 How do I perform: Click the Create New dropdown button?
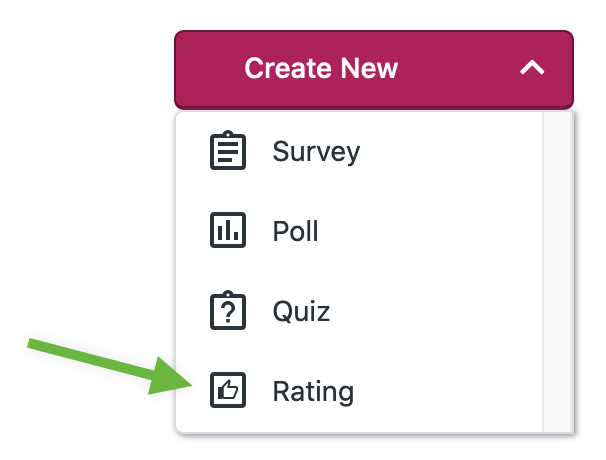[373, 69]
